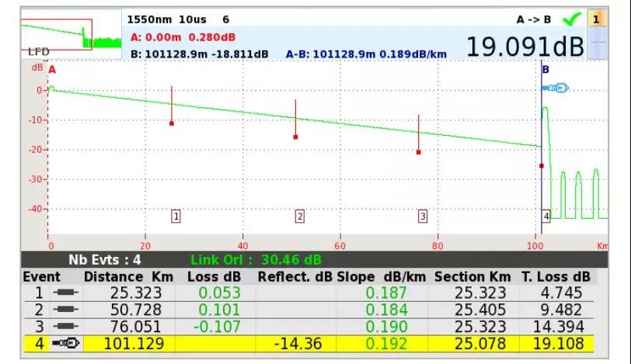Screen dimensions: 631x364
Task: Pick the red cursor A label on graph
Action: 53,70
